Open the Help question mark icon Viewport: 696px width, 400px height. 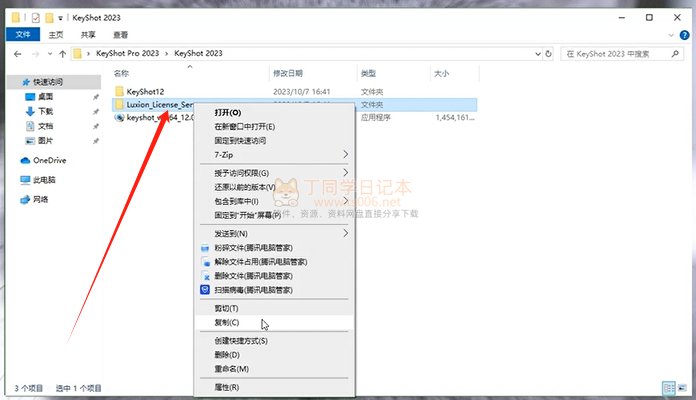pos(684,35)
